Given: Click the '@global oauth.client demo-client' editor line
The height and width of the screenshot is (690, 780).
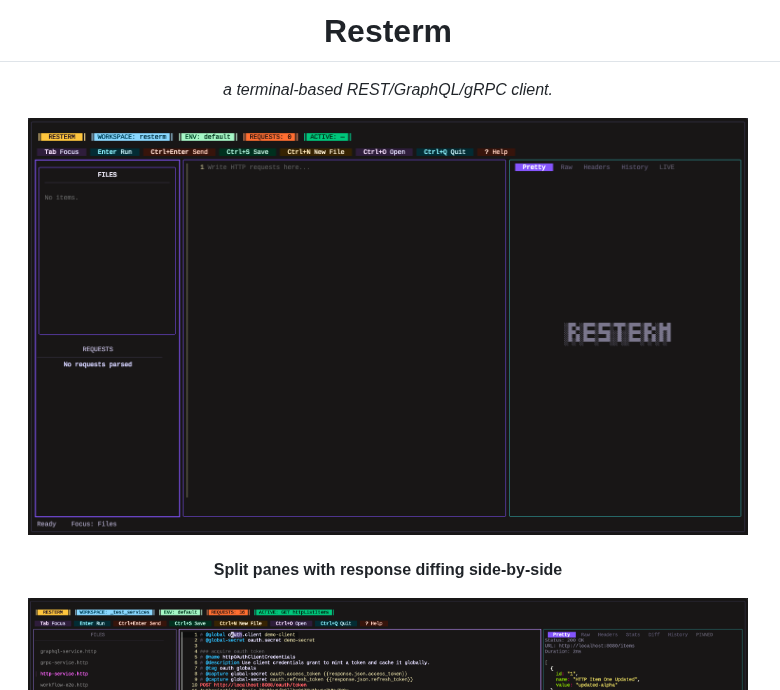Looking at the screenshot, I should 250,635.
